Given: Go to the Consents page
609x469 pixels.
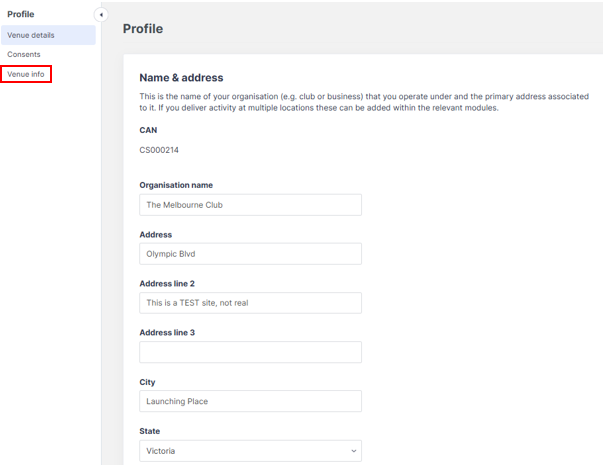Looking at the screenshot, I should pos(24,54).
